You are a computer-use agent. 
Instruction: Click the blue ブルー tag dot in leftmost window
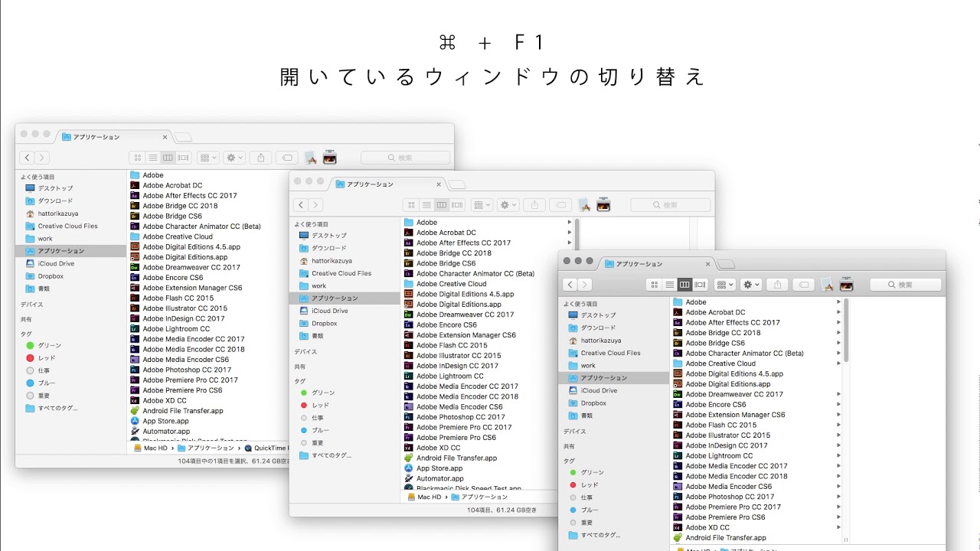coord(30,383)
